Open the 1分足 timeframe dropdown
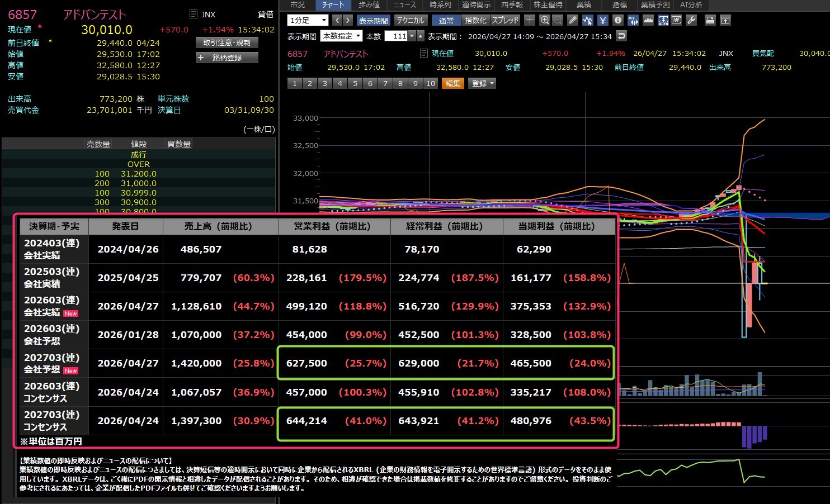830x504 pixels. click(x=308, y=20)
